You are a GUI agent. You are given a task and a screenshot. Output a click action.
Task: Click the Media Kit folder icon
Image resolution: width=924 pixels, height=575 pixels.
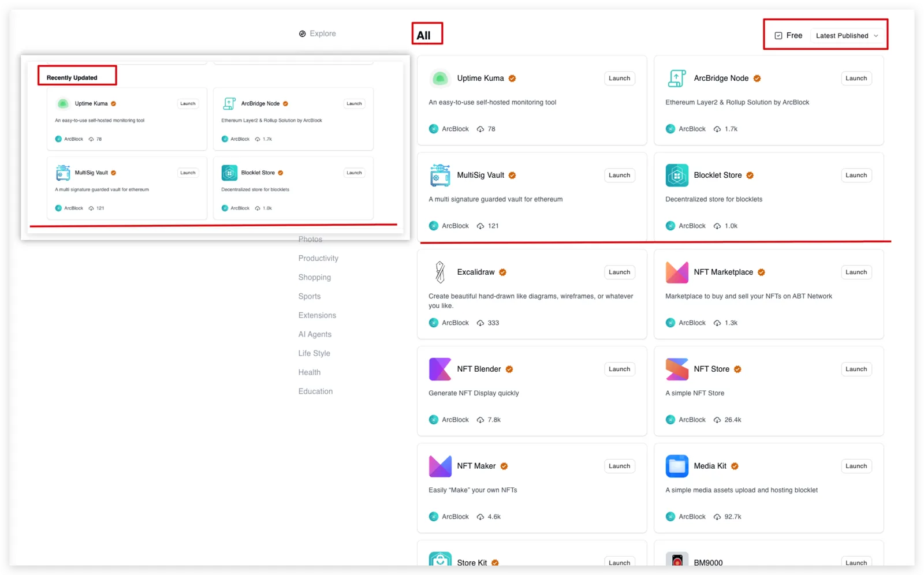677,466
